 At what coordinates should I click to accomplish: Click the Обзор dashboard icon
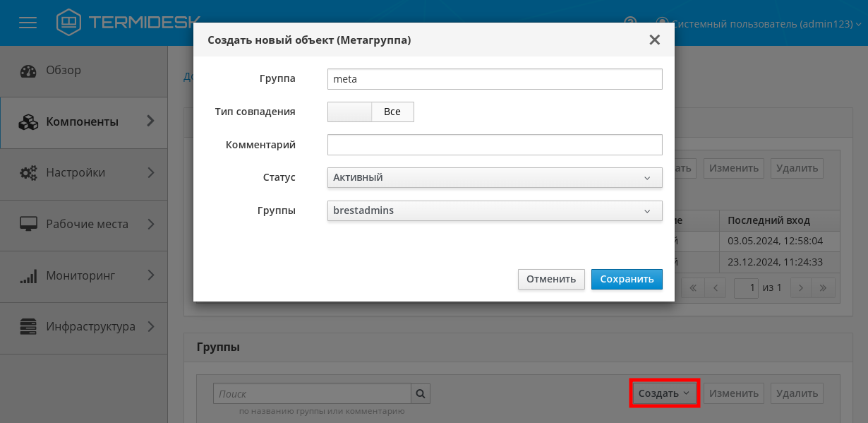[28, 71]
